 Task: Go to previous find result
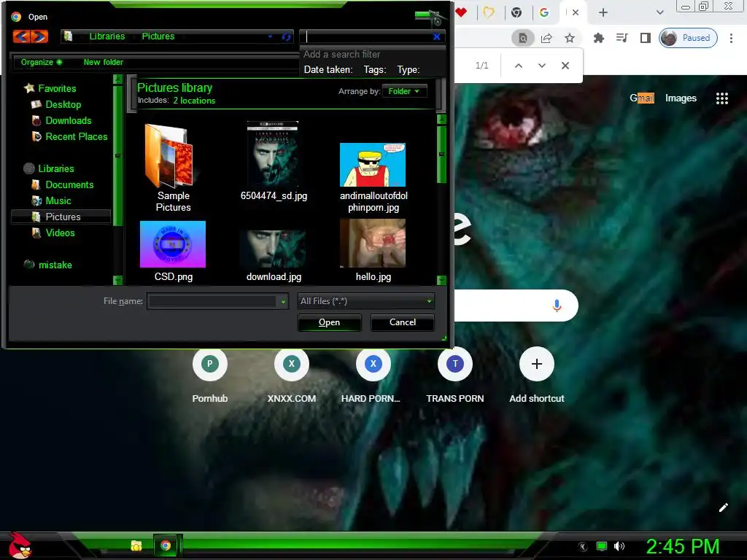(519, 66)
